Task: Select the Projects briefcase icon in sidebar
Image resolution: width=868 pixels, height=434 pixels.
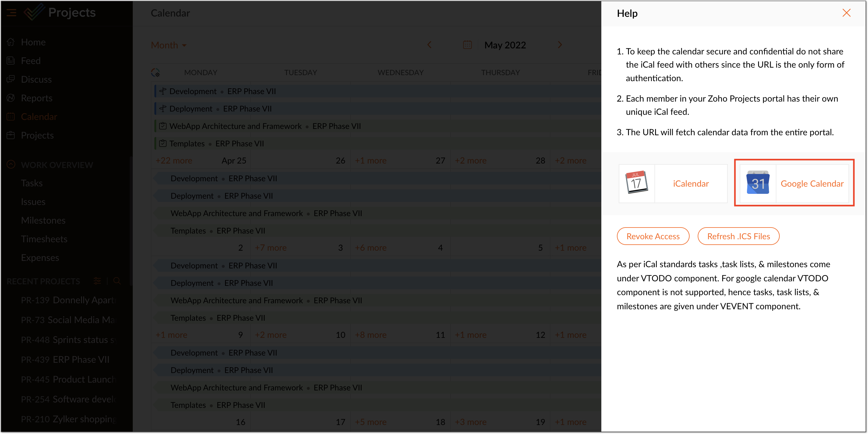Action: click(x=11, y=135)
